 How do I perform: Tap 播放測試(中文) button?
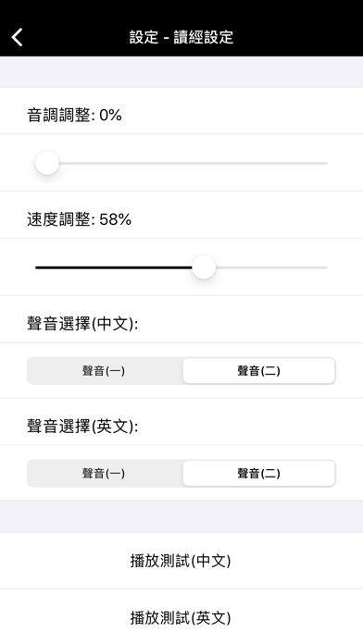pos(181,561)
